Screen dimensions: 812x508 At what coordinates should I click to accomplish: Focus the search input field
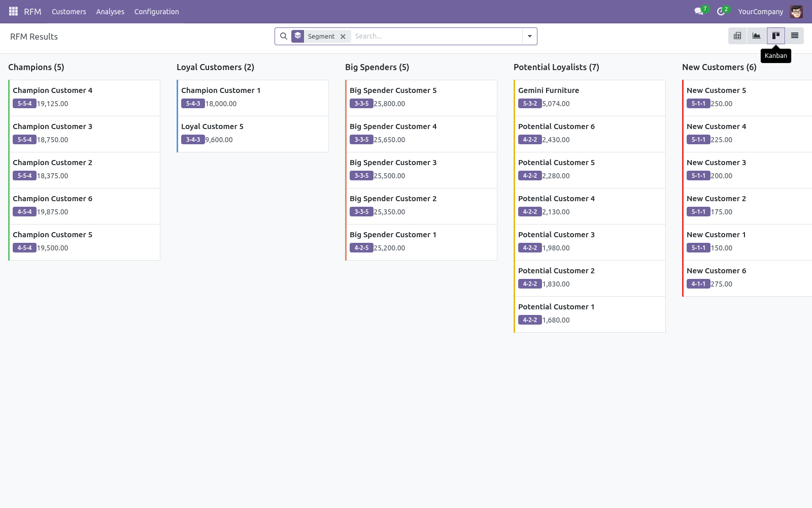click(x=436, y=36)
